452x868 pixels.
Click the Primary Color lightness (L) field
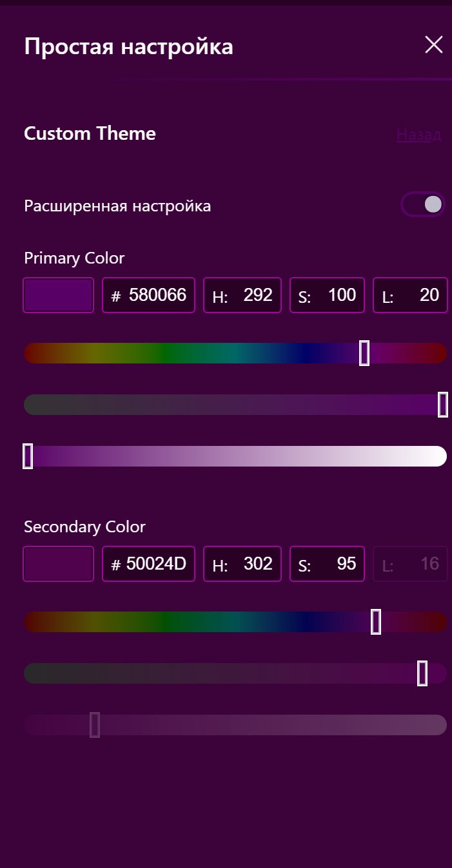411,295
